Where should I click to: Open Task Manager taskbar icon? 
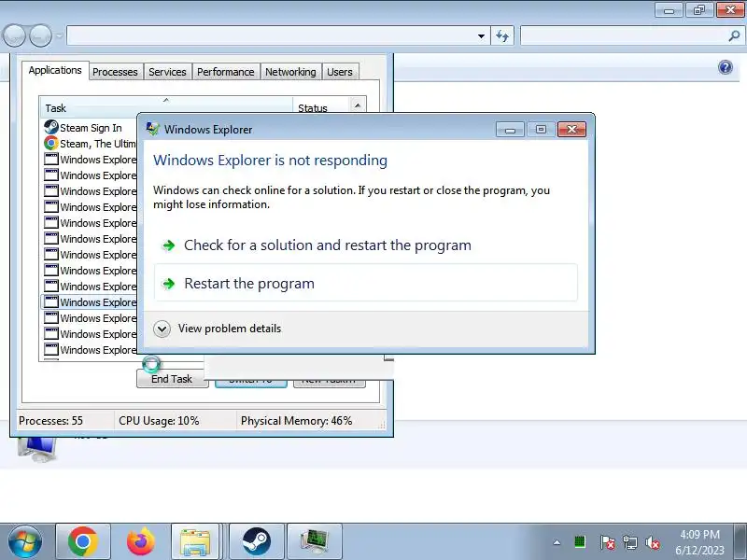[315, 542]
